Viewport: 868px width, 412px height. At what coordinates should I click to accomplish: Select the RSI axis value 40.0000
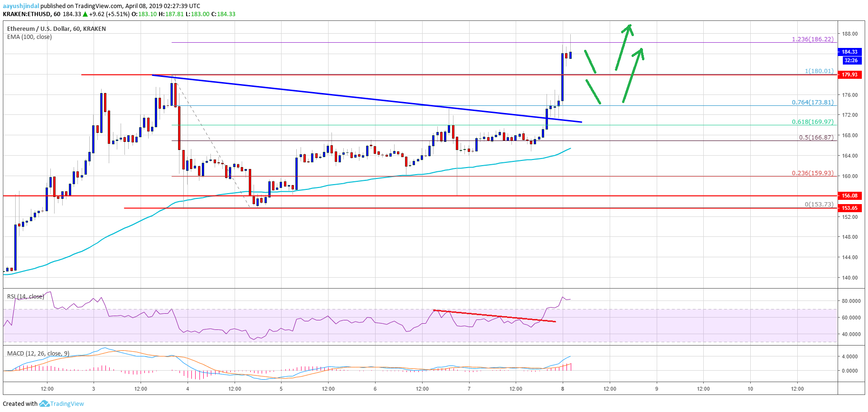point(851,334)
